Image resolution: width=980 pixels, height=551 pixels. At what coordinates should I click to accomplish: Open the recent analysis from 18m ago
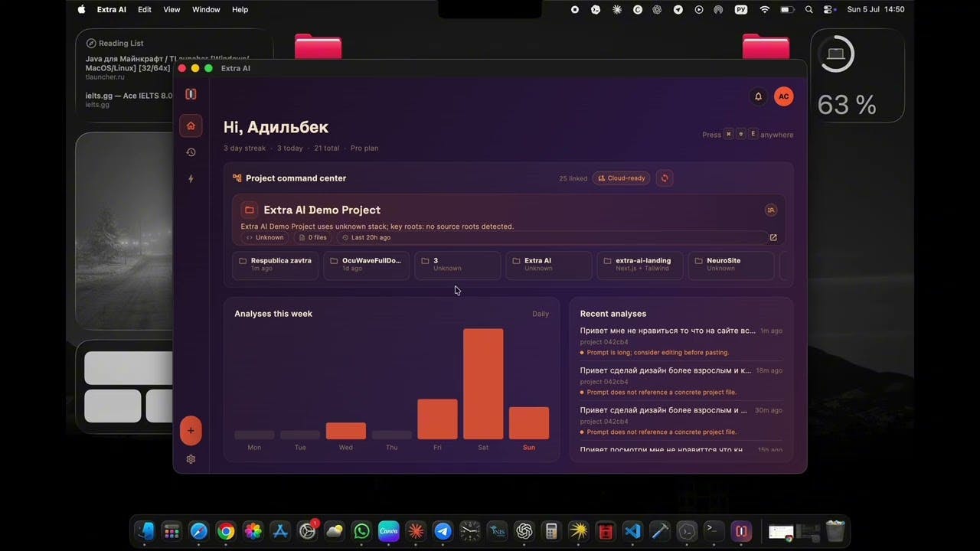[x=681, y=381]
